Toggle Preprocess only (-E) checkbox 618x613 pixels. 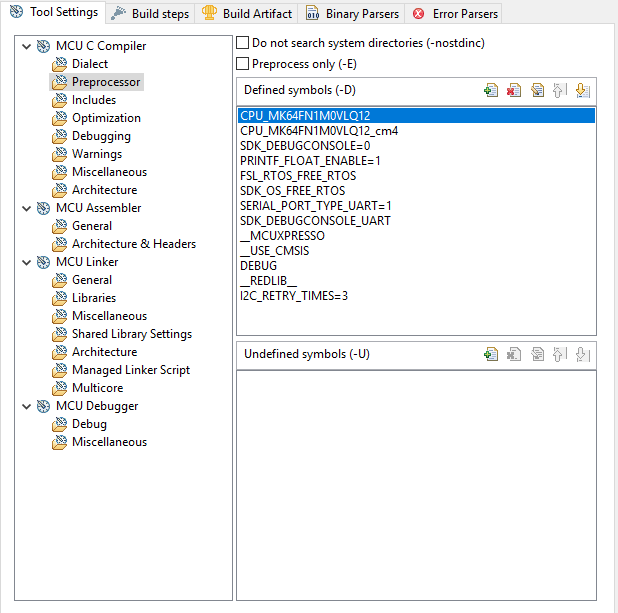pyautogui.click(x=242, y=63)
